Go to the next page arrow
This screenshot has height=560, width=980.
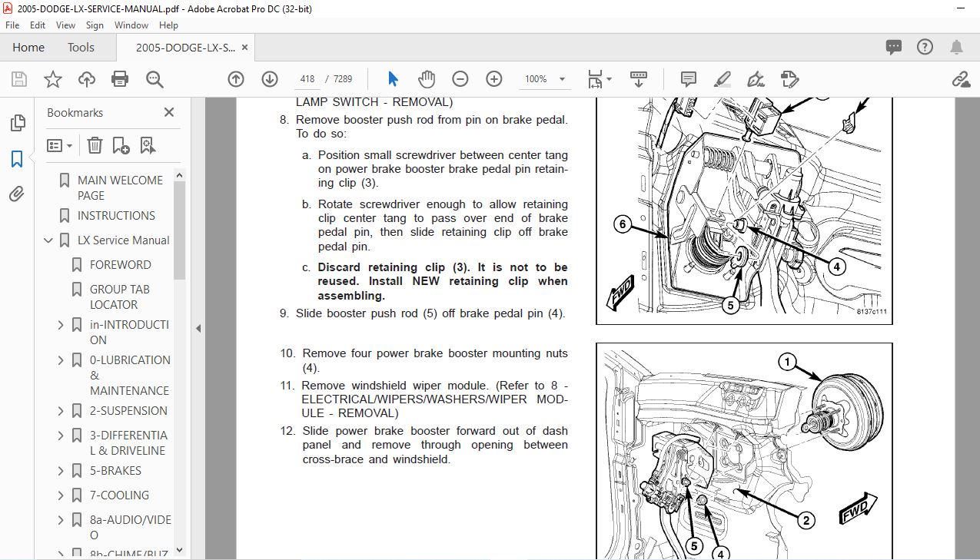click(x=270, y=79)
